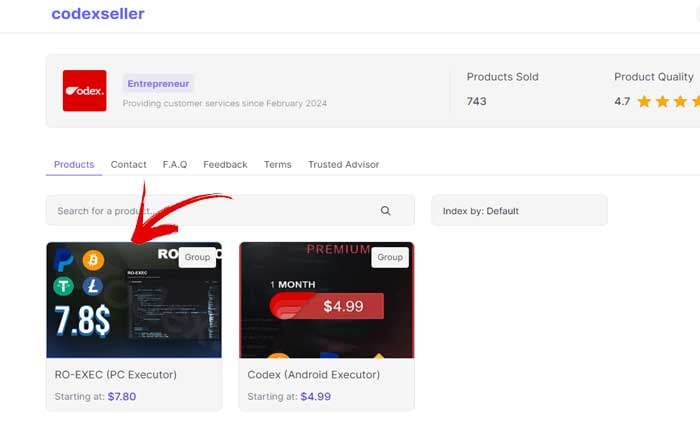Open the Terms tab
The image size is (700, 430).
[x=277, y=164]
